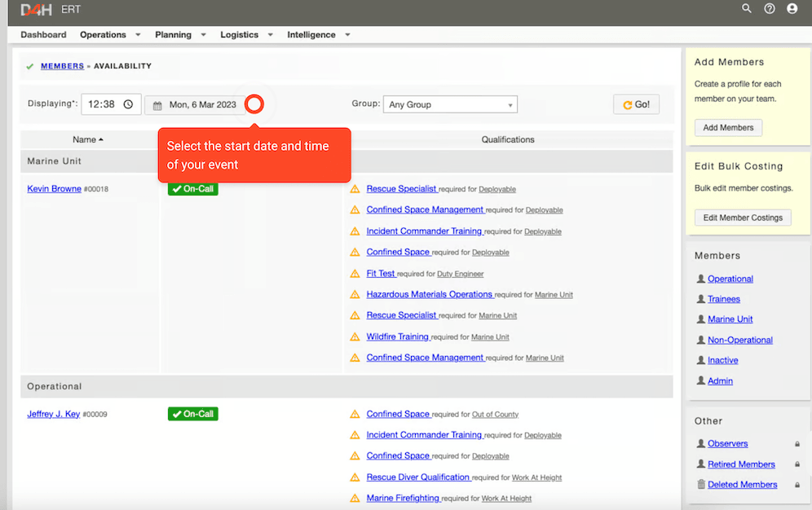Open the user account icon top right

tap(792, 9)
